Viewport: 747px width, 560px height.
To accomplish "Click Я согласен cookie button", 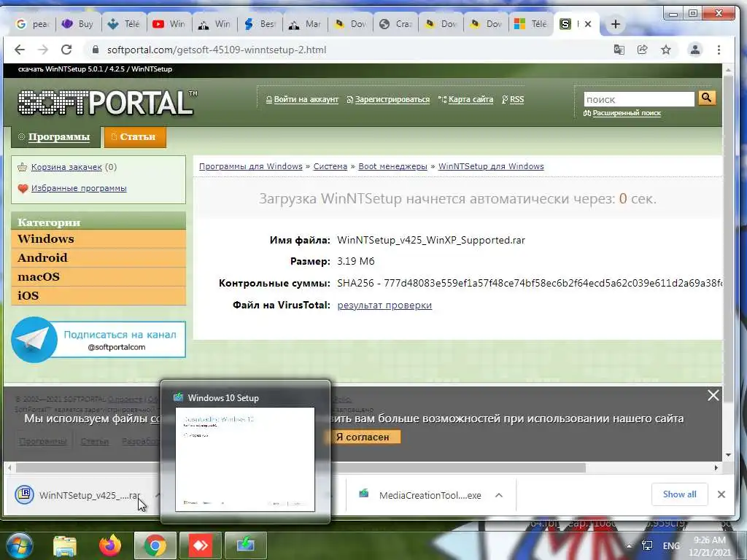I will coord(363,437).
